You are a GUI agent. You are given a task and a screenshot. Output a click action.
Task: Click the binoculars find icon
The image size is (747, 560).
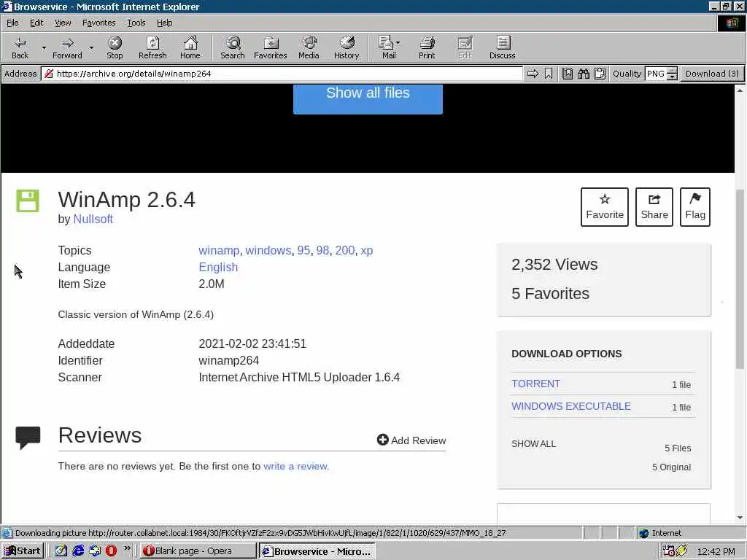(x=584, y=74)
